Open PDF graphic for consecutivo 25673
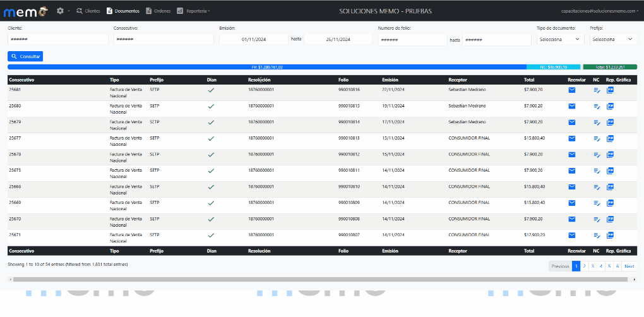This screenshot has height=317, width=644. [610, 170]
